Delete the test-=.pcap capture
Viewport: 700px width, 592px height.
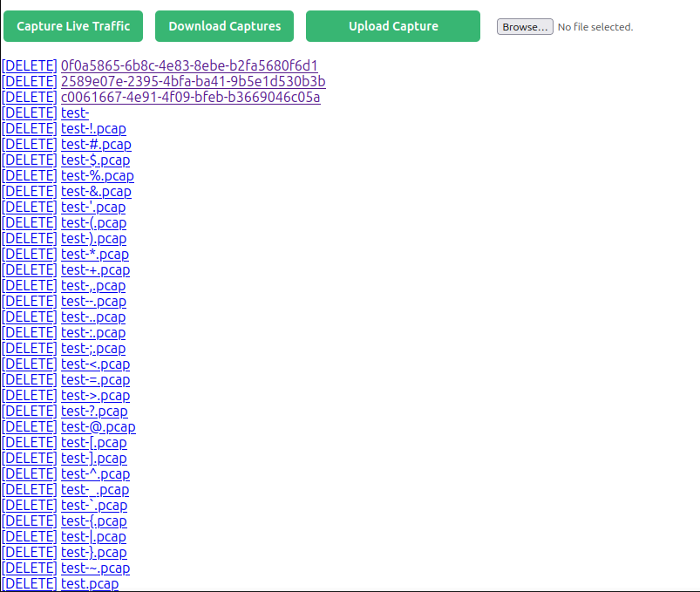(x=30, y=379)
